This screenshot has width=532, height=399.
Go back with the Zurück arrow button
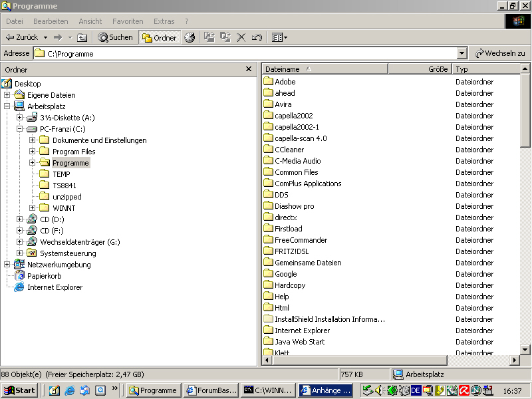coord(22,37)
